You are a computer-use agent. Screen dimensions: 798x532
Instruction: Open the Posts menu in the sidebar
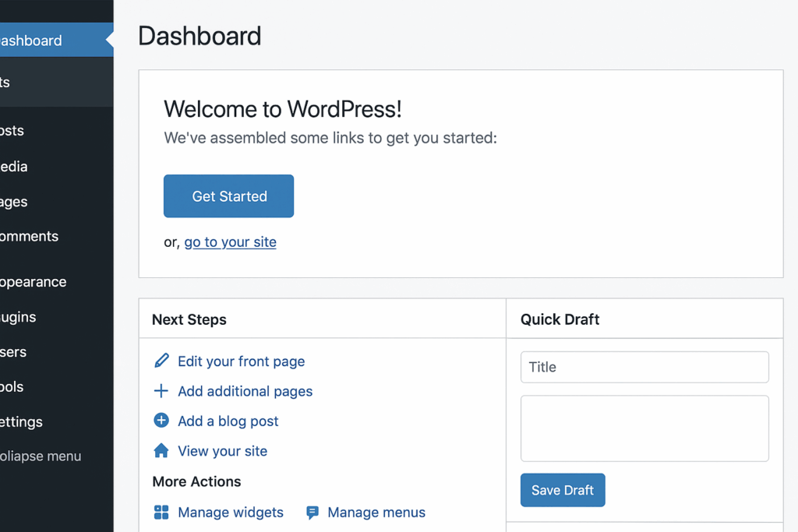click(12, 131)
